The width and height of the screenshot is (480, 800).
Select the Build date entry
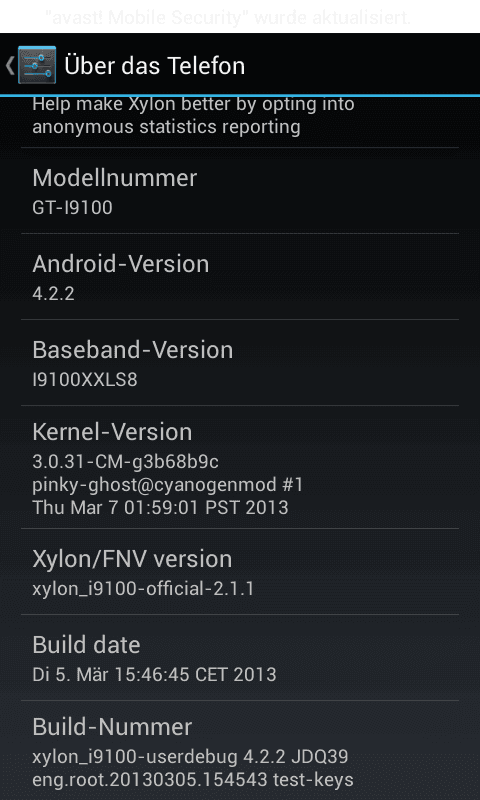240,658
